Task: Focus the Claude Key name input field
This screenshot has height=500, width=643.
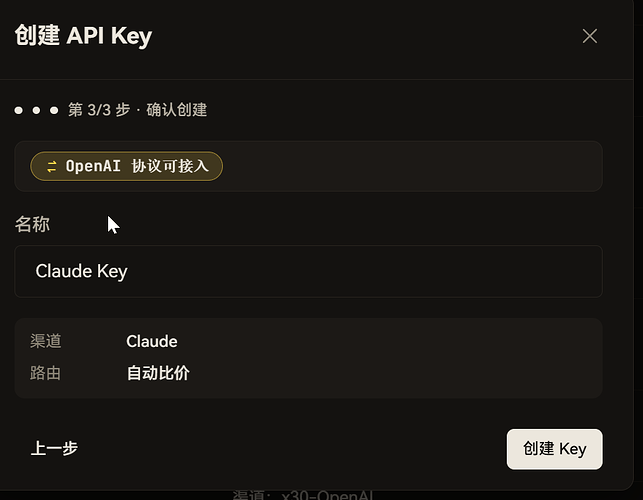Action: (x=308, y=271)
